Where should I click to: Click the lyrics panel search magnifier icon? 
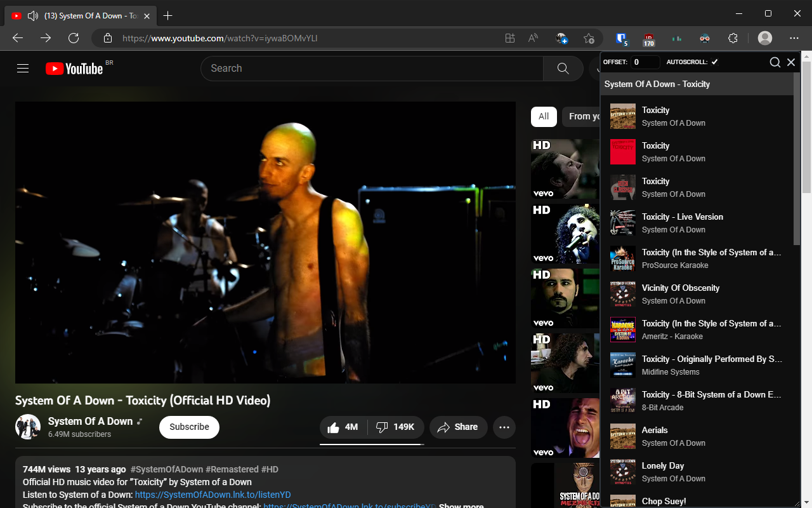tap(775, 62)
